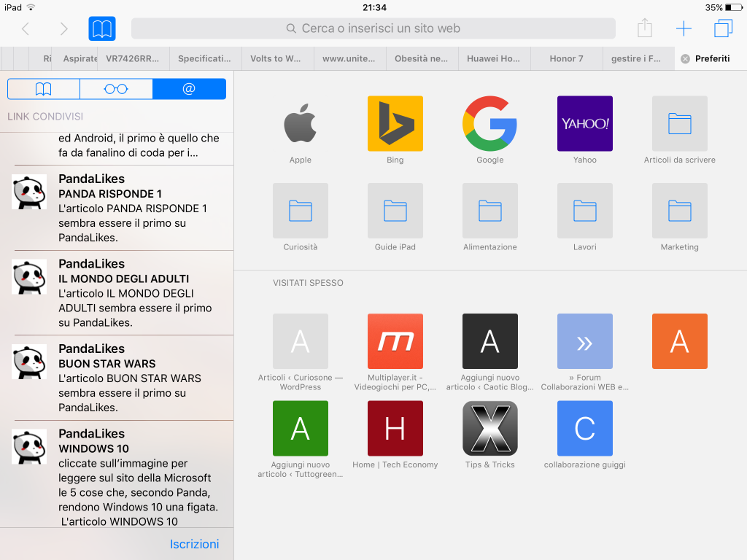
Task: Switch to the Huawei Ho tab
Action: [x=493, y=58]
